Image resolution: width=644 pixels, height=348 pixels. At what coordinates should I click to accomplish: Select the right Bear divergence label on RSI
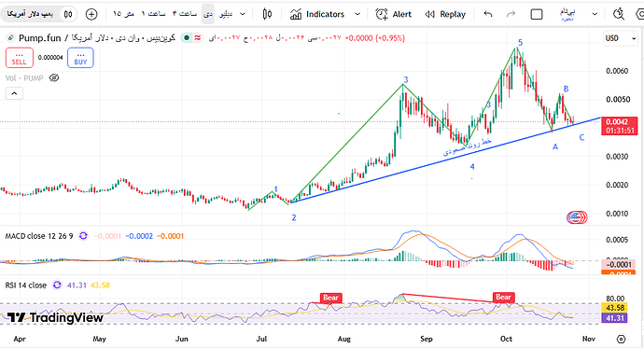tap(504, 297)
